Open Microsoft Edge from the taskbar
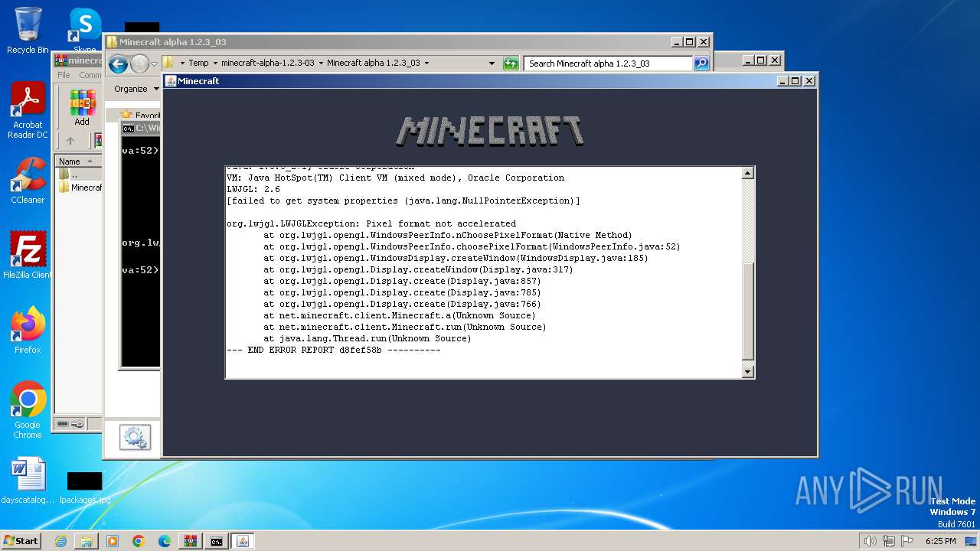 (165, 541)
